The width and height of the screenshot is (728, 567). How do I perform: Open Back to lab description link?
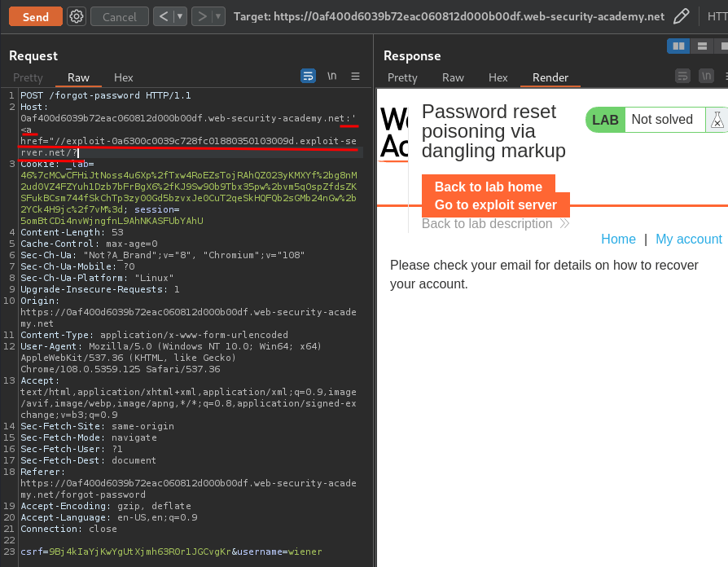[495, 224]
